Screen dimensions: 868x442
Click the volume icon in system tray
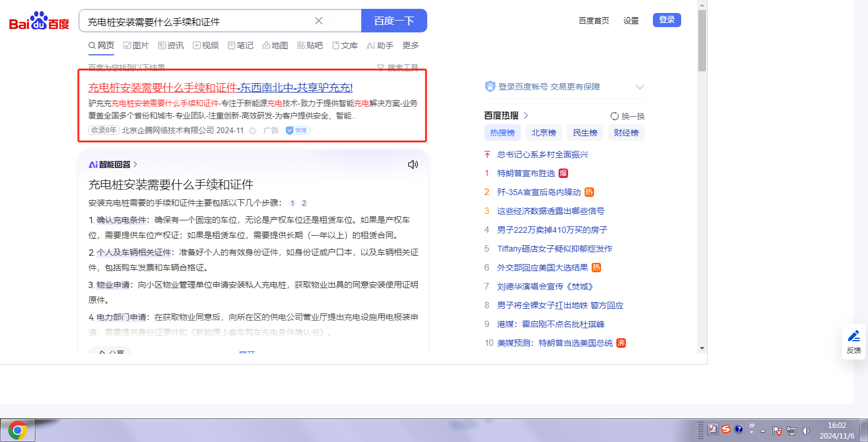pos(806,431)
